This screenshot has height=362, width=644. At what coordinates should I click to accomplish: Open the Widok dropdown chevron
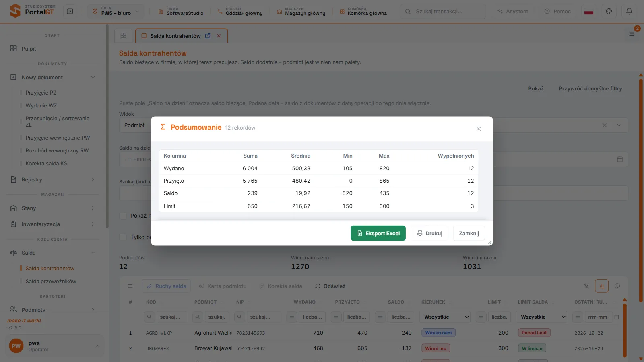[619, 125]
